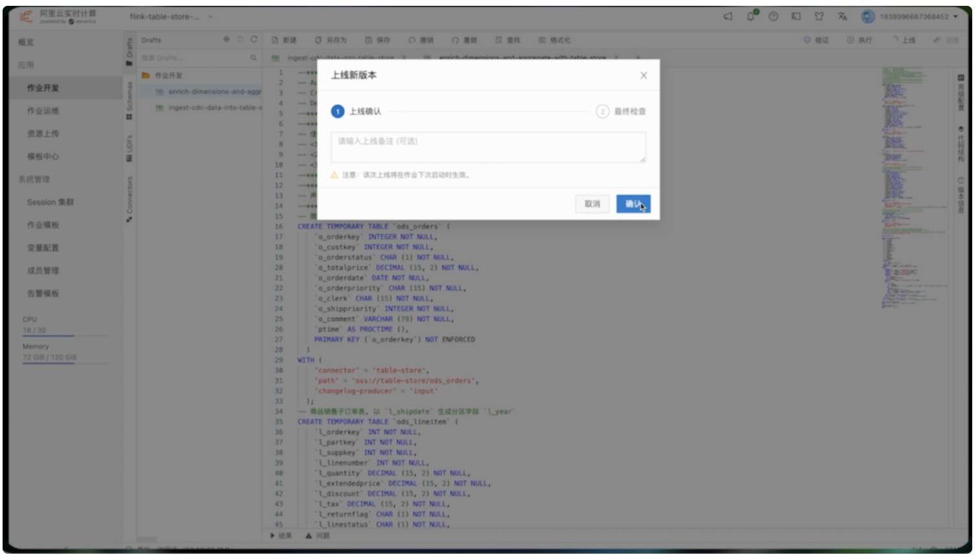Switch to Schemas vertical tab
Viewport: 980px width, 555px height.
pyautogui.click(x=129, y=100)
